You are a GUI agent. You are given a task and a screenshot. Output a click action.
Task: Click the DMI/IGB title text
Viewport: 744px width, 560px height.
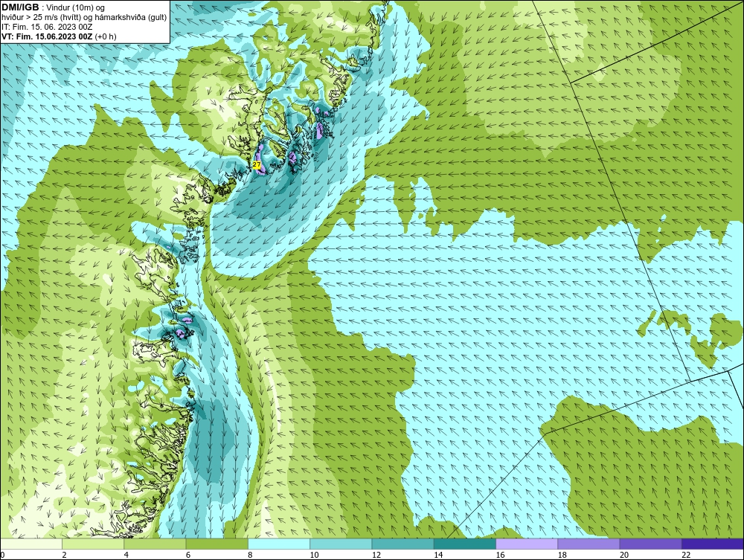point(20,7)
